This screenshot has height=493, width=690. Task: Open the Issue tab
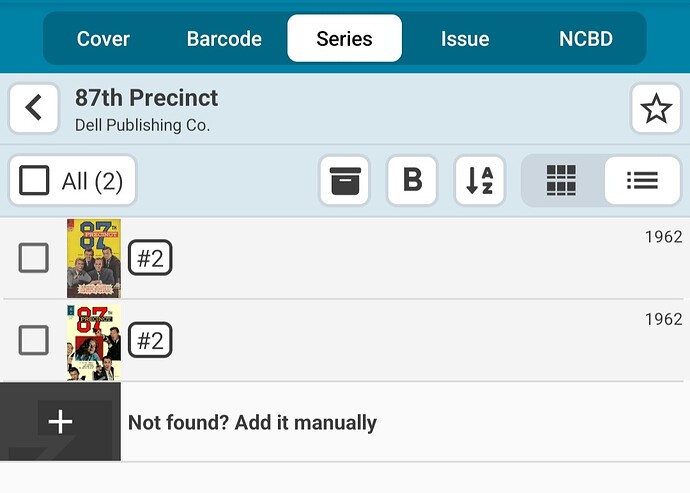(465, 39)
